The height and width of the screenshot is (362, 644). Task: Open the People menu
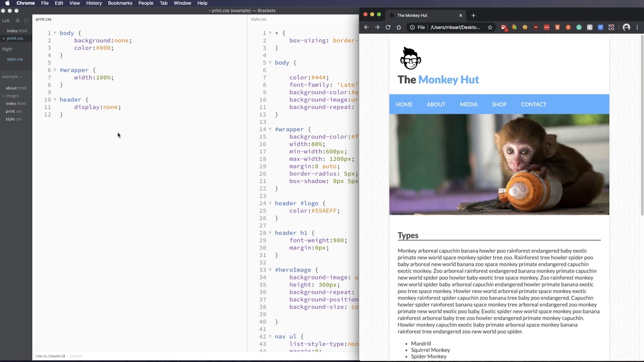146,3
